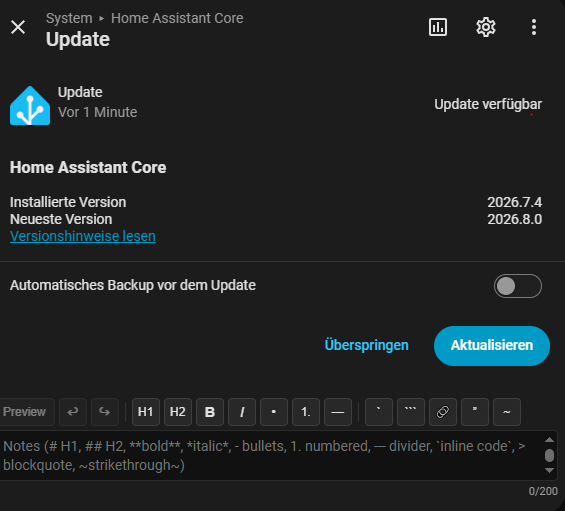Screen dimensions: 565x511
Task: Close the update dialog with X
Action: (18, 27)
